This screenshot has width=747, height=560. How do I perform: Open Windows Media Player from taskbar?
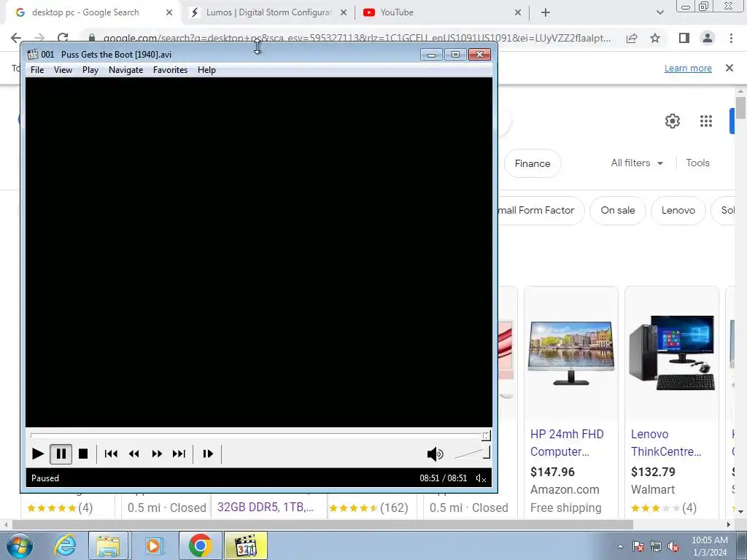[x=153, y=545]
